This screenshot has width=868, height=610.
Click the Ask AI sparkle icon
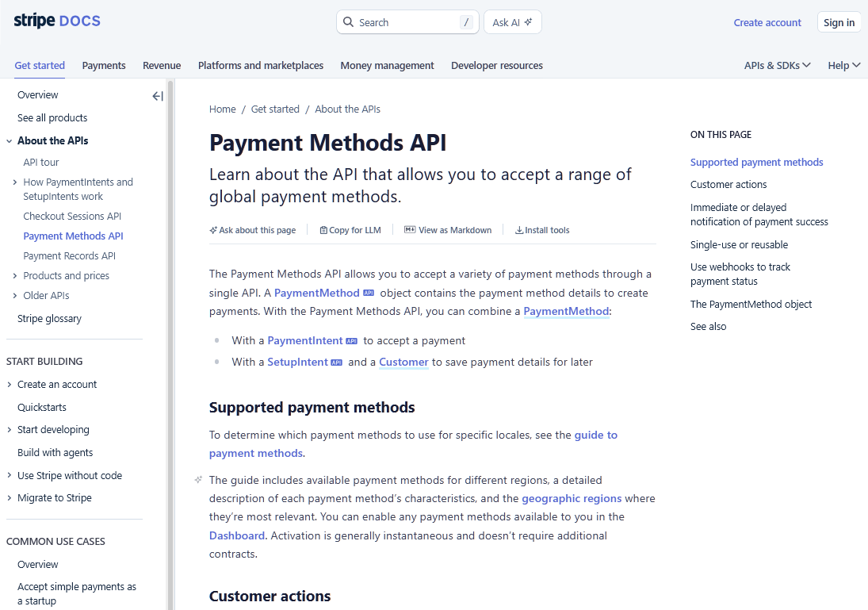point(528,22)
